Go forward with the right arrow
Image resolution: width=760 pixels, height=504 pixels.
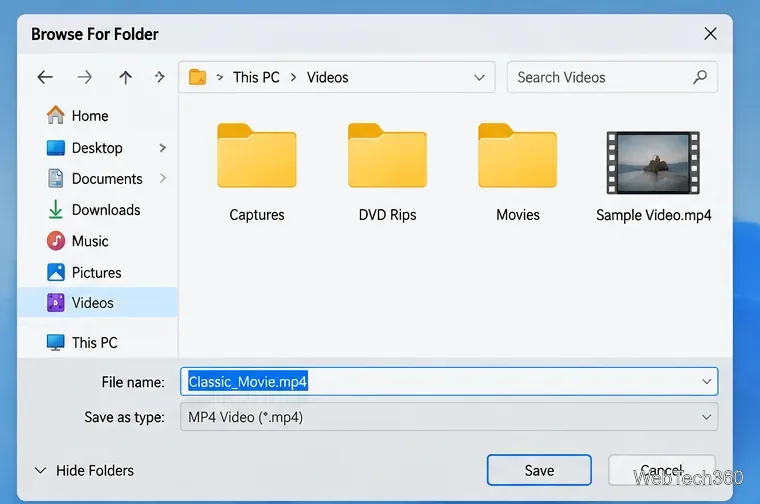click(x=84, y=77)
